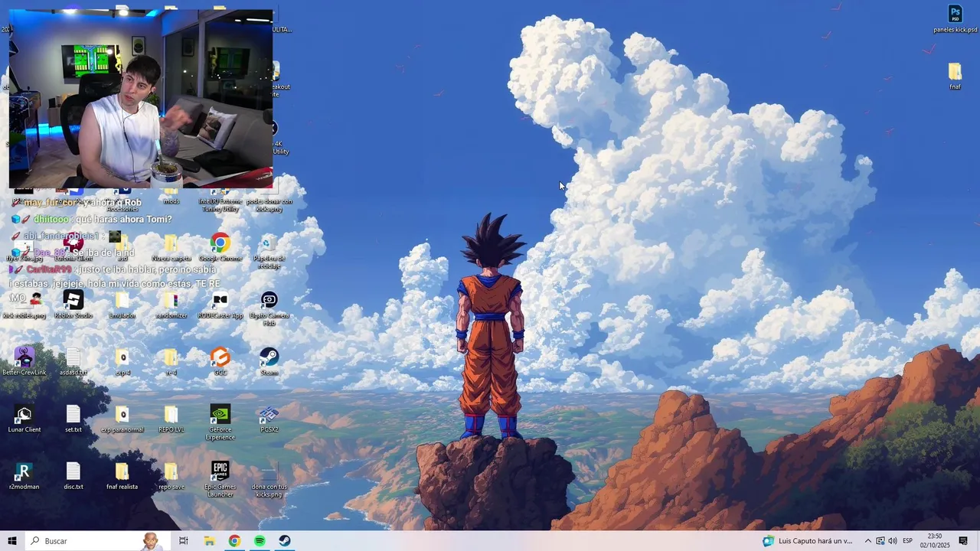Open the Luis Caputo news widget
Screen dimensions: 980x551
(808, 541)
